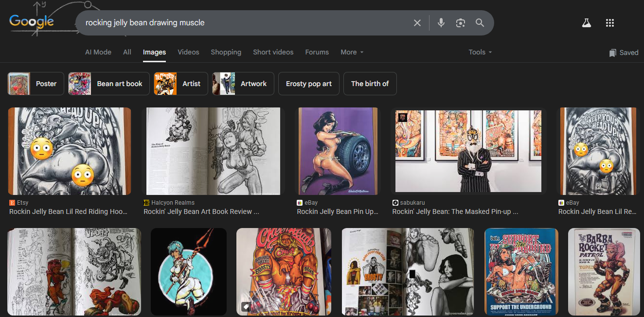Screen dimensions: 644x317
Task: Open 'Rockin' Jelly Bean Art Book Review' title
Action: [201, 211]
